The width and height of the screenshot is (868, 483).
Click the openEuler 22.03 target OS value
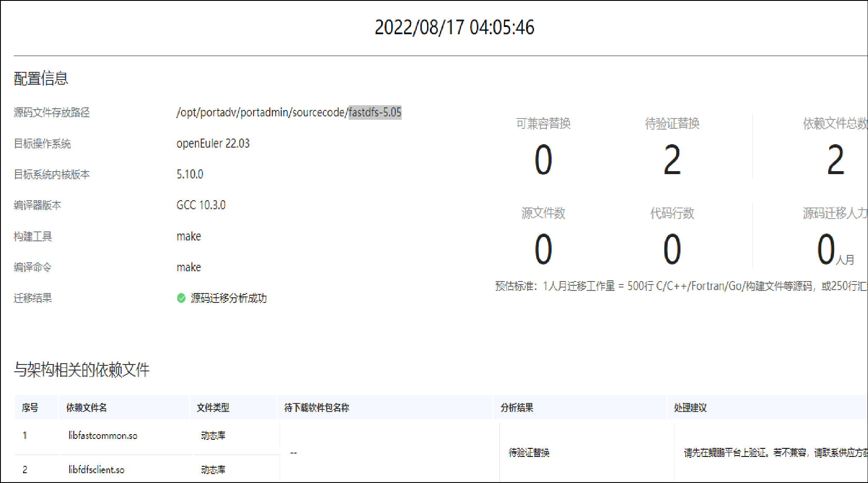[213, 143]
